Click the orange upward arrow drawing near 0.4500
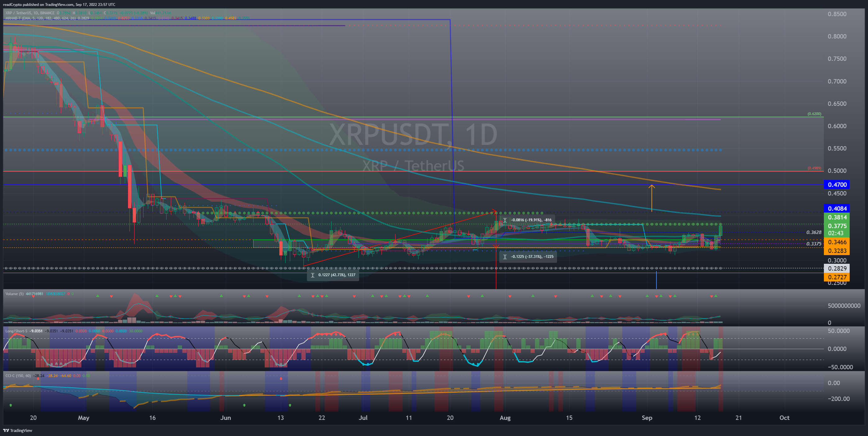Image resolution: width=868 pixels, height=436 pixels. (x=652, y=198)
